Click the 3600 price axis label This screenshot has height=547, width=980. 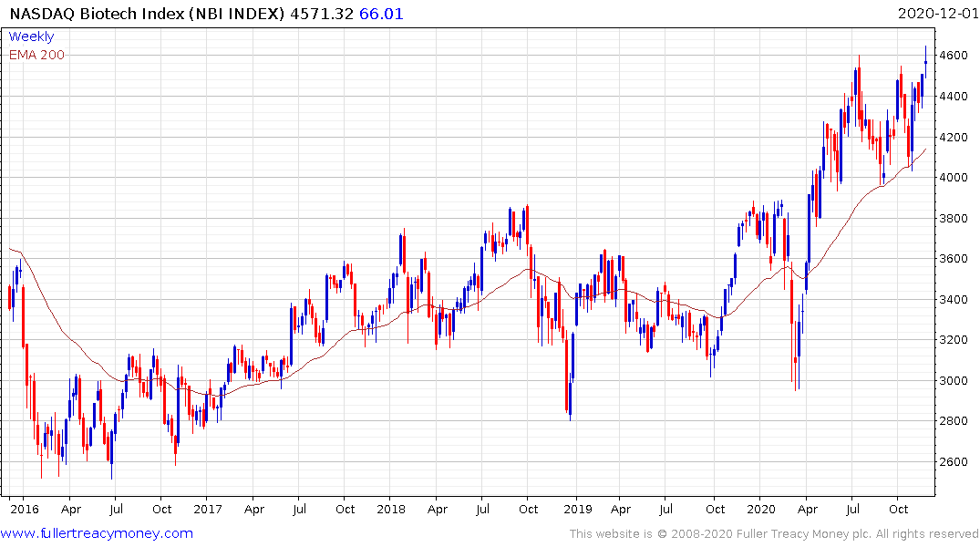pos(954,259)
